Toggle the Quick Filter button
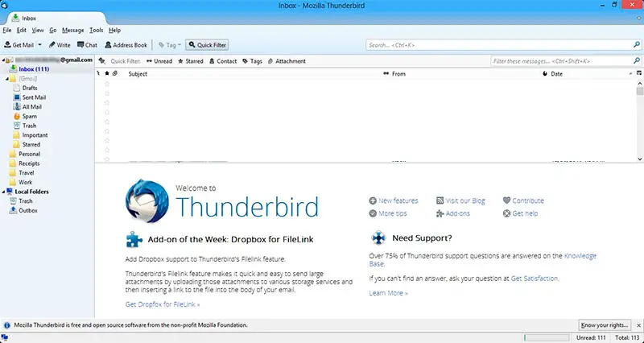Viewport: 644px width, 343px height. tap(207, 45)
